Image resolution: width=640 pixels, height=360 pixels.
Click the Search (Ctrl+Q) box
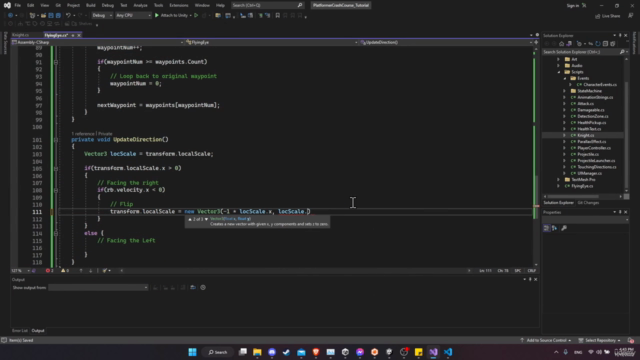coord(267,5)
